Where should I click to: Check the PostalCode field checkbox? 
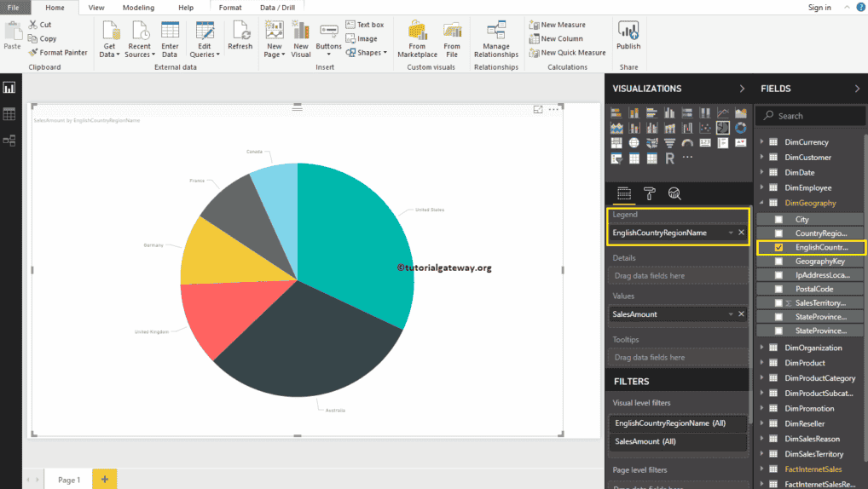coord(778,289)
